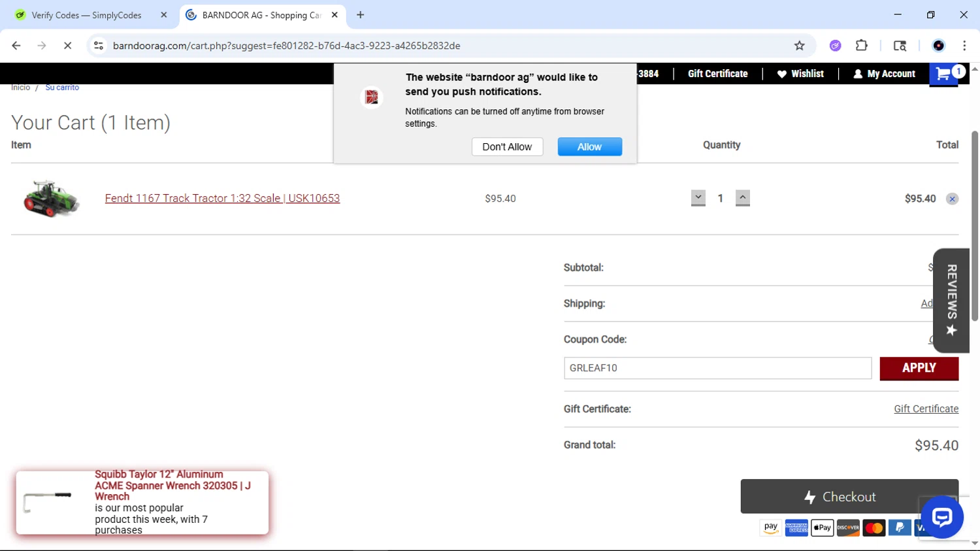Click the Mastercard icon
980x551 pixels.
(874, 527)
